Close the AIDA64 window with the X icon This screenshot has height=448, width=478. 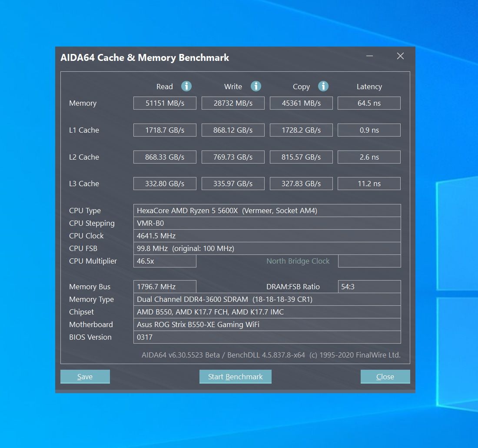400,56
